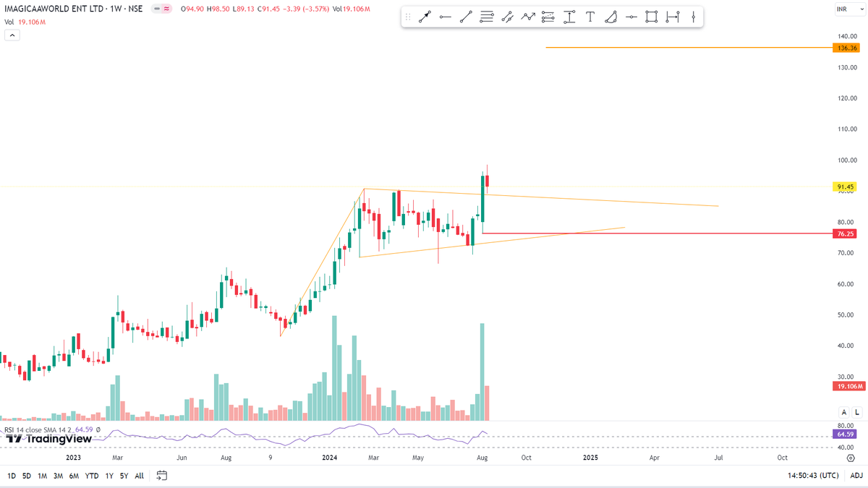Image resolution: width=868 pixels, height=488 pixels.
Task: Toggle auto scale 'A' button
Action: coord(844,411)
